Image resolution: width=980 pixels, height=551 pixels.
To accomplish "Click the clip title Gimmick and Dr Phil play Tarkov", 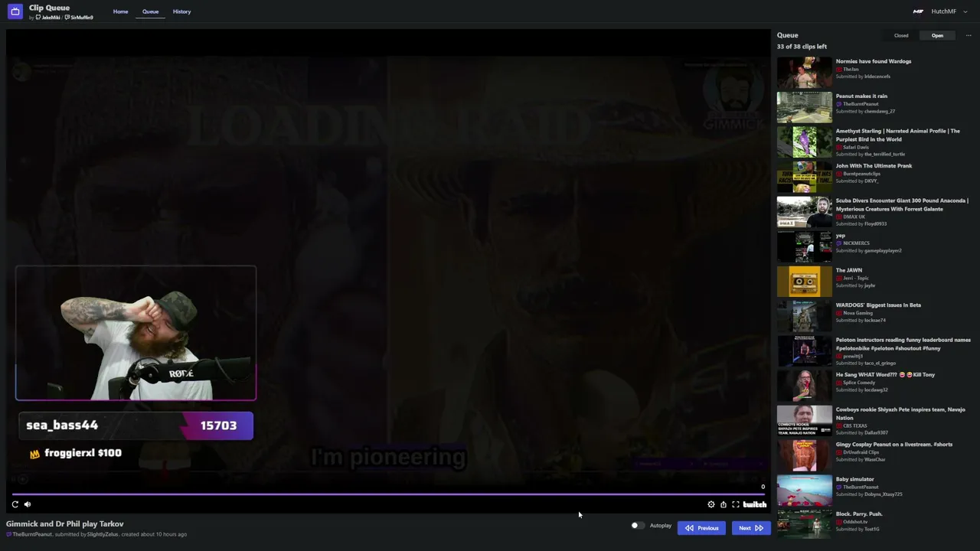I will tap(65, 524).
